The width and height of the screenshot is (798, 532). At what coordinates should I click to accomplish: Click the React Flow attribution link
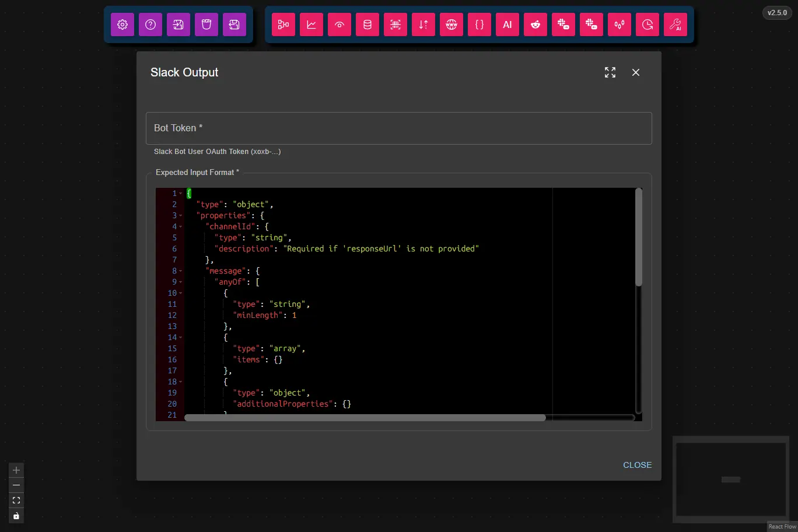(782, 527)
